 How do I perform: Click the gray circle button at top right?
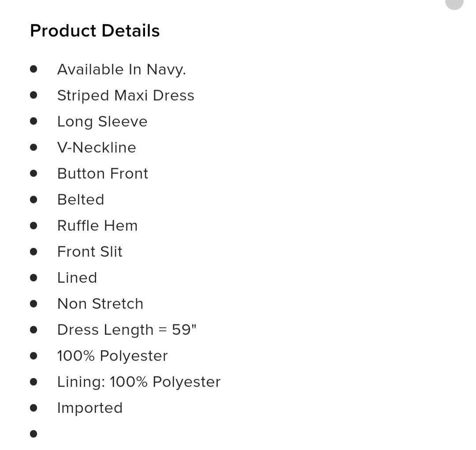coord(454,3)
